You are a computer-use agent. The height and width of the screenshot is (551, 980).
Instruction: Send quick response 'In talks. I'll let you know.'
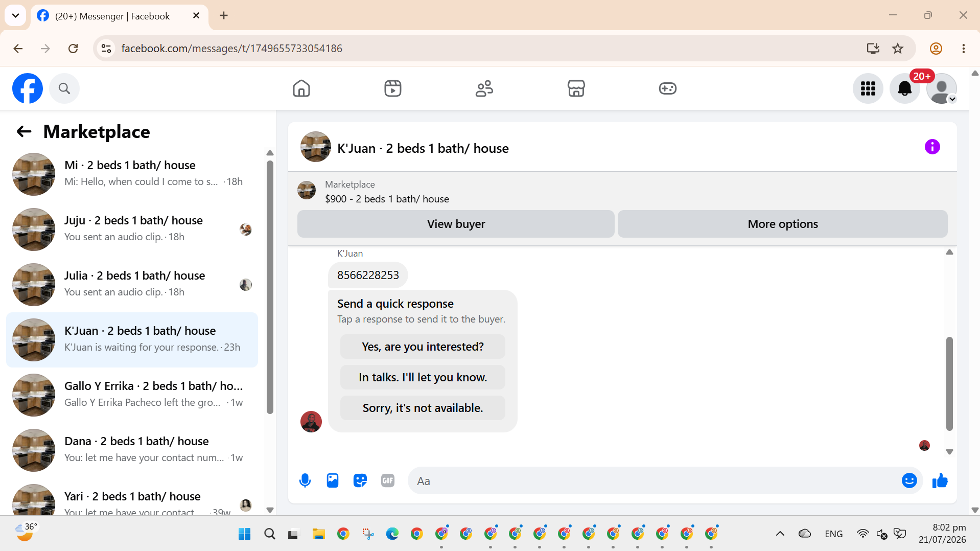pos(423,377)
